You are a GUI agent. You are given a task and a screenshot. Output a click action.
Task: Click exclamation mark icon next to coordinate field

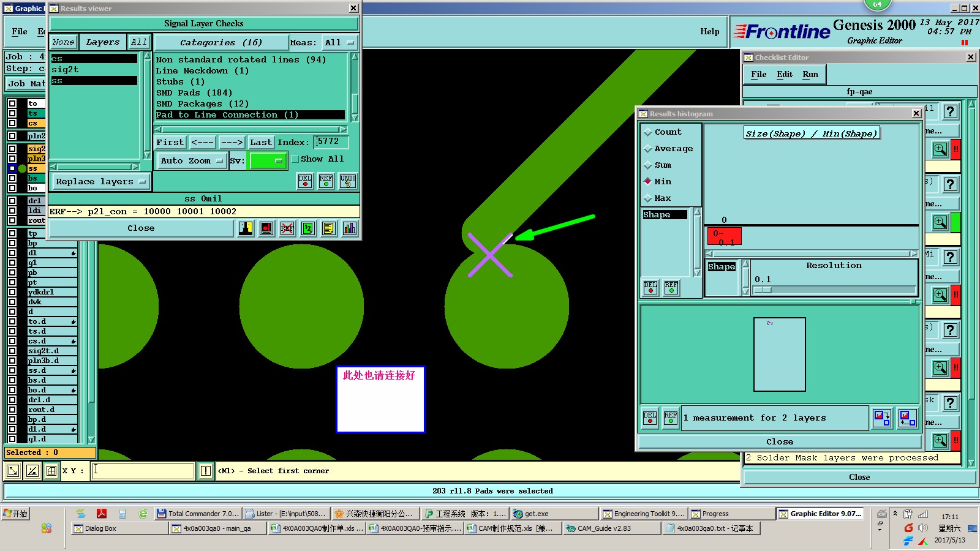click(x=206, y=471)
